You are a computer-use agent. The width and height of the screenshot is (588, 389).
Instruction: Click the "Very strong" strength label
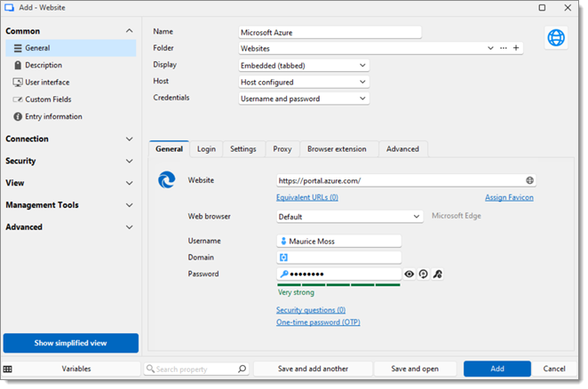pos(296,292)
